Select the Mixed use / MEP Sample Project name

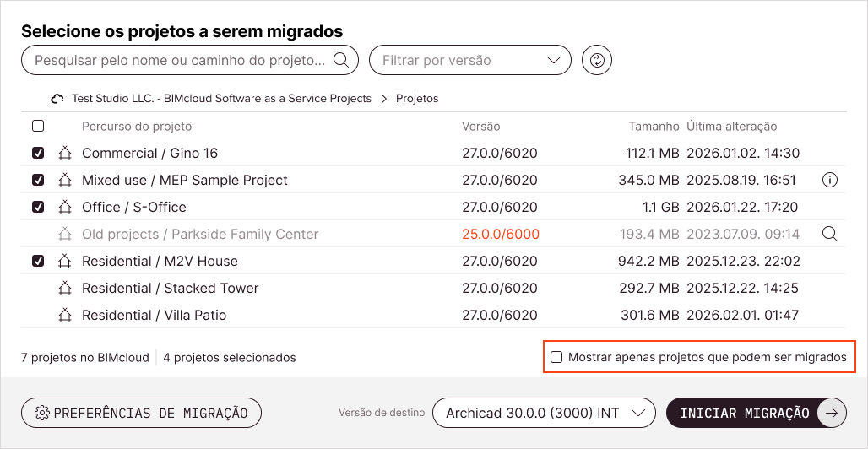coord(185,180)
